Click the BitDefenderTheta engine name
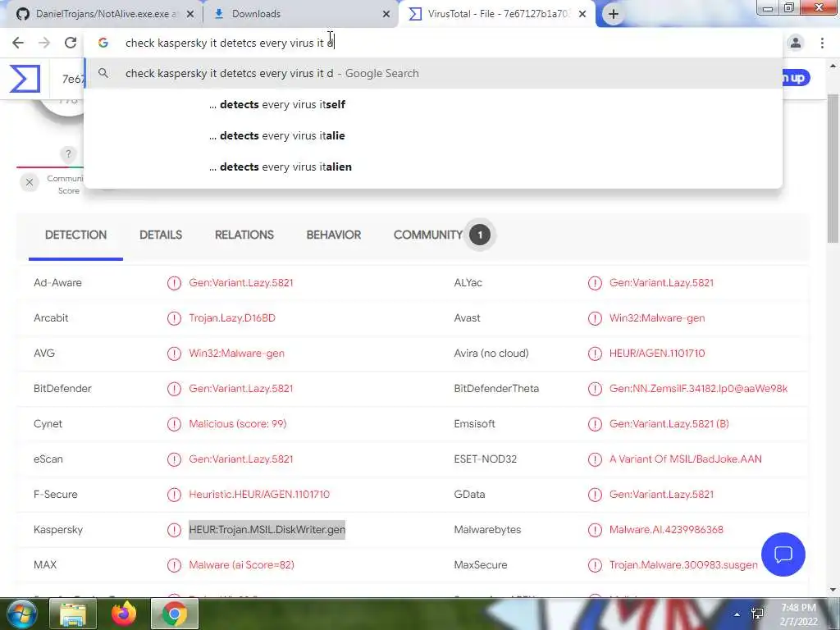 coord(496,389)
